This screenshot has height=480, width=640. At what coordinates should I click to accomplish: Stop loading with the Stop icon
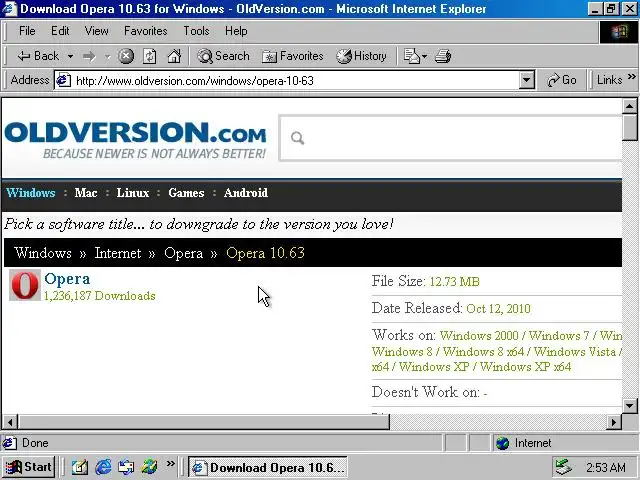click(x=126, y=56)
